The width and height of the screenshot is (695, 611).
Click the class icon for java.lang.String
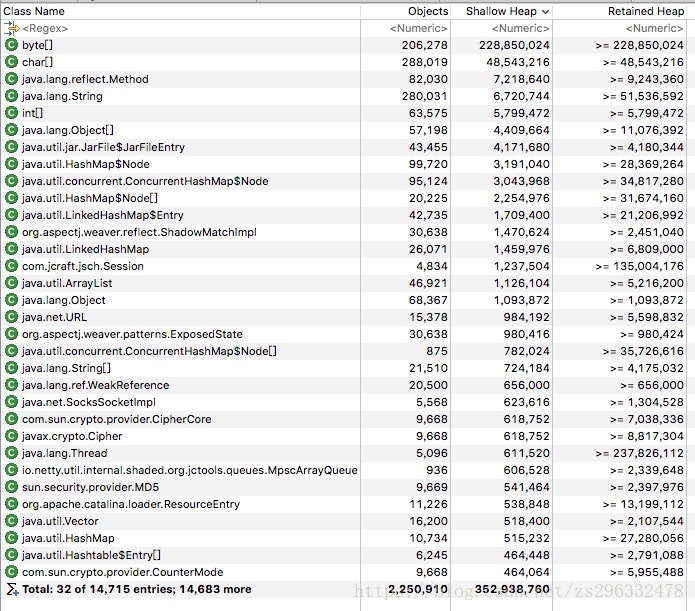(x=11, y=96)
